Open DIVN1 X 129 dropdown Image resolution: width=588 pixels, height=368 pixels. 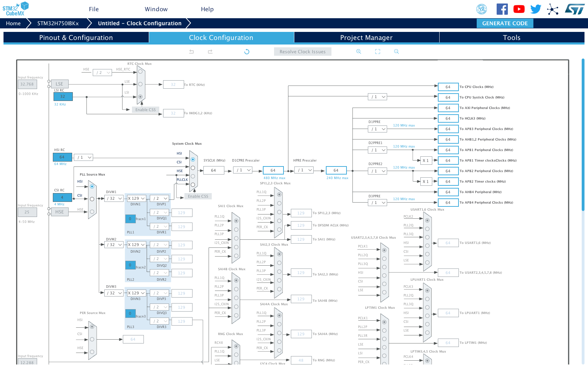136,198
